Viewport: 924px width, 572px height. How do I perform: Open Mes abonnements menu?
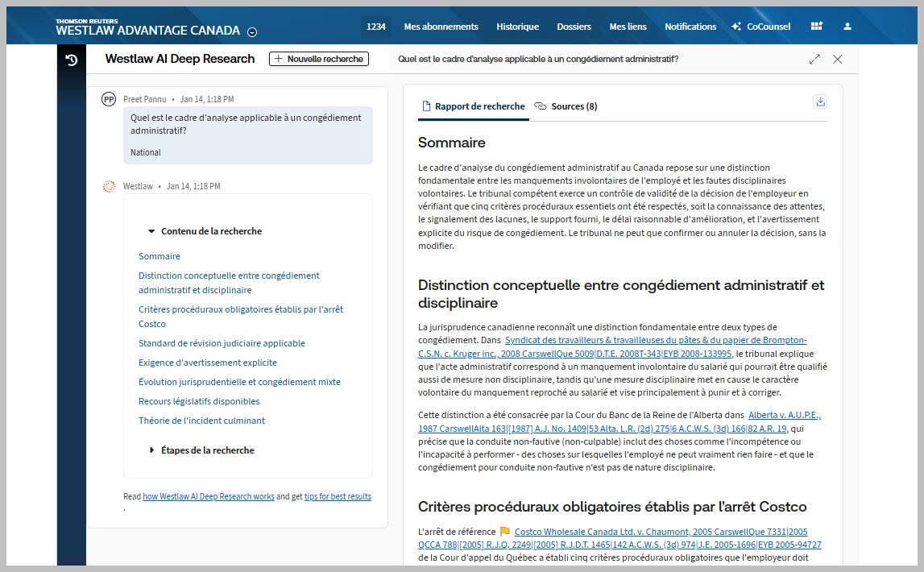(441, 27)
